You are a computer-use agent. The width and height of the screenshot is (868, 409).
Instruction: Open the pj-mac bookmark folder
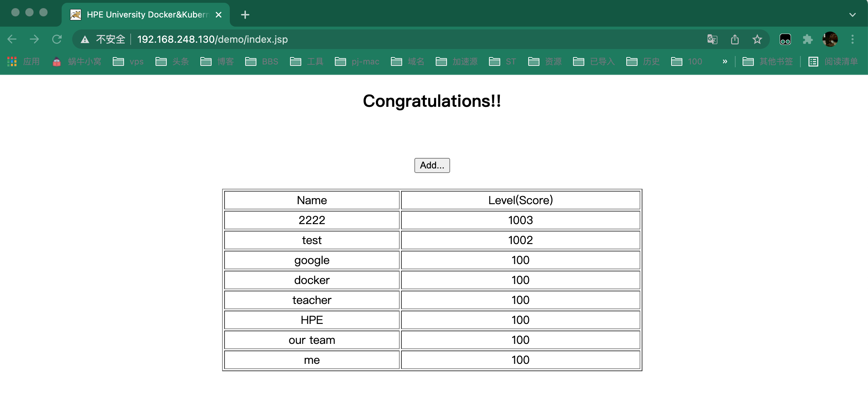pos(357,62)
